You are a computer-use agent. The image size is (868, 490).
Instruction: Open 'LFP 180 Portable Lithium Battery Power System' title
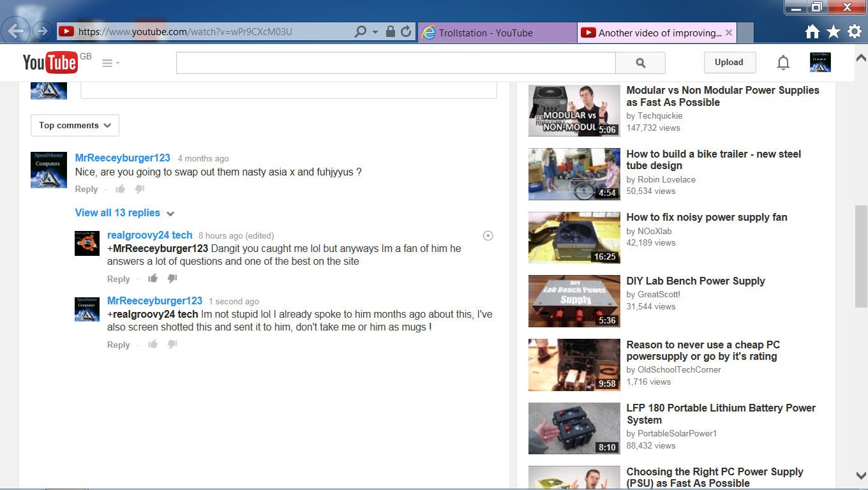tap(721, 414)
